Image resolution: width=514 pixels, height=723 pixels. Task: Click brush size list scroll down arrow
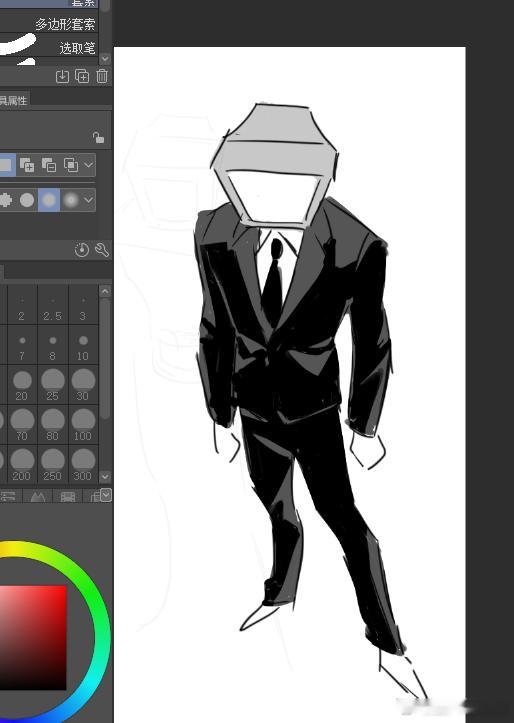pos(105,476)
